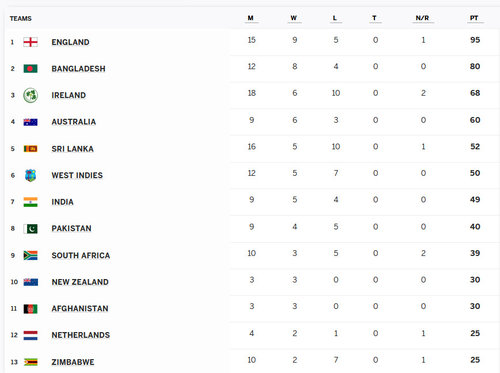500x373 pixels.
Task: Click the TEAMS column header
Action: coord(21,19)
